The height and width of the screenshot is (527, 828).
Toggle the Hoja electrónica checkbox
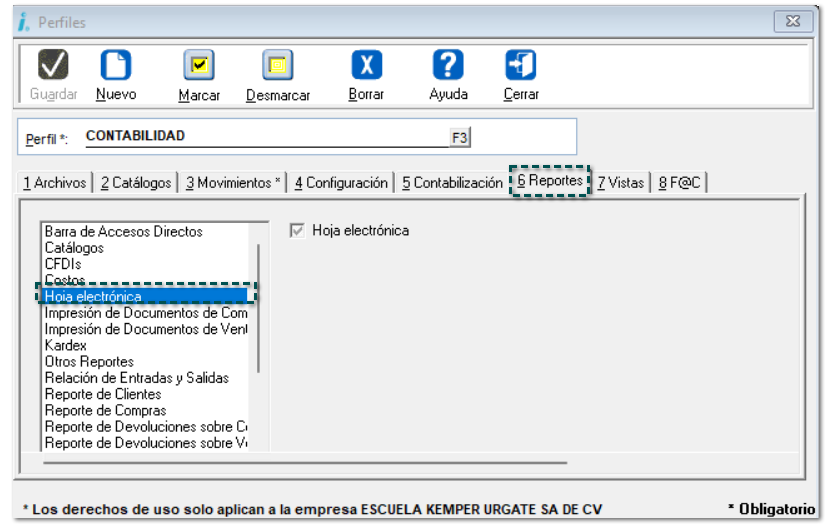tap(297, 230)
